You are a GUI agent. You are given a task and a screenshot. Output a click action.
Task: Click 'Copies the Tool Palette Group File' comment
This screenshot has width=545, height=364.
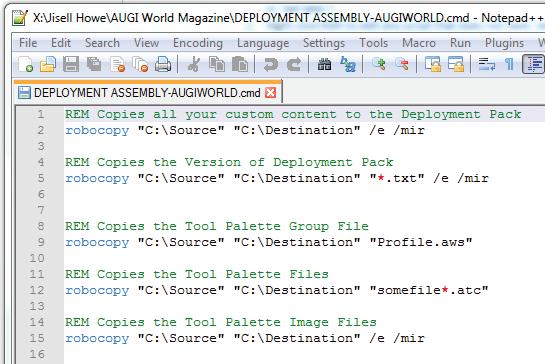[233, 226]
